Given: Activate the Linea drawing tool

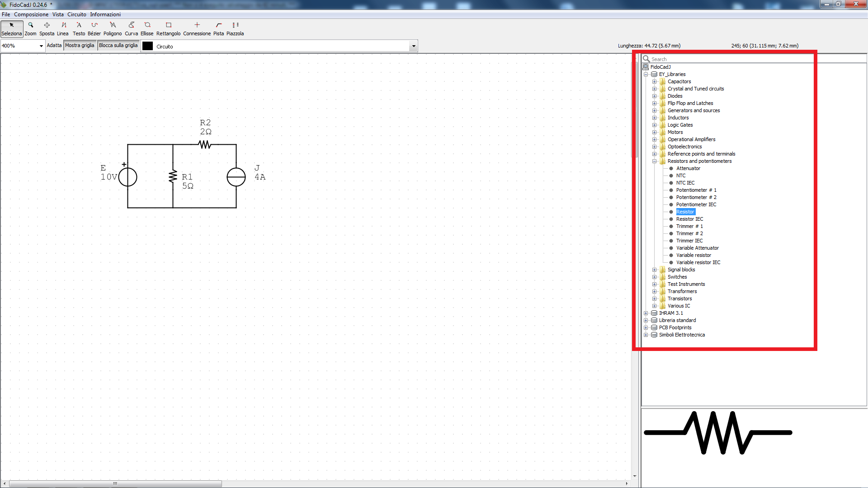Looking at the screenshot, I should tap(63, 28).
